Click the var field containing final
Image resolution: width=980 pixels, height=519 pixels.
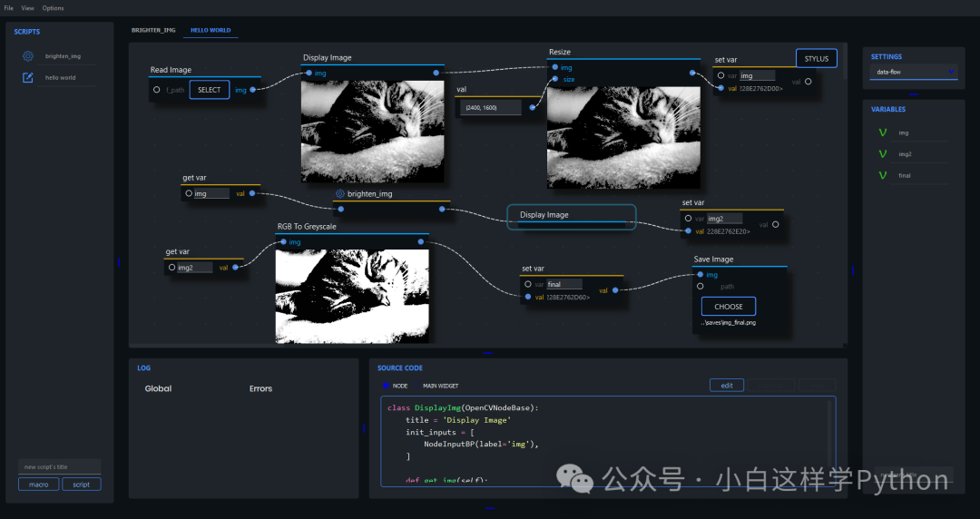coord(564,284)
